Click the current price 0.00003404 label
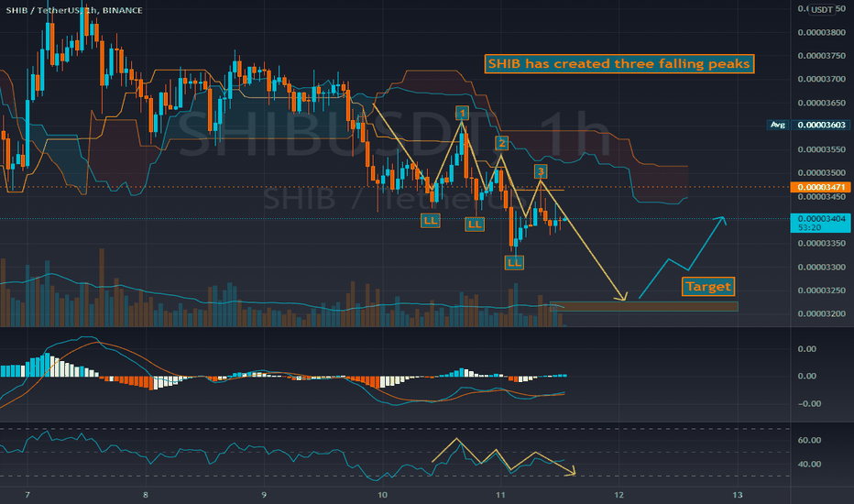 click(x=821, y=218)
